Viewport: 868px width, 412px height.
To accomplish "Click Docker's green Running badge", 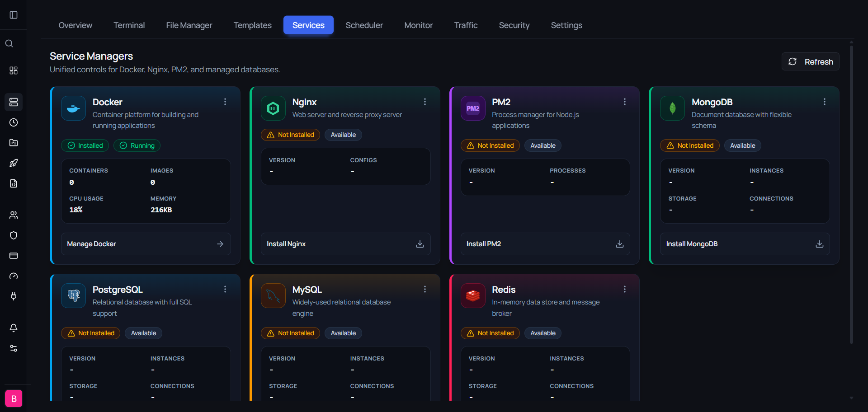I will point(137,145).
